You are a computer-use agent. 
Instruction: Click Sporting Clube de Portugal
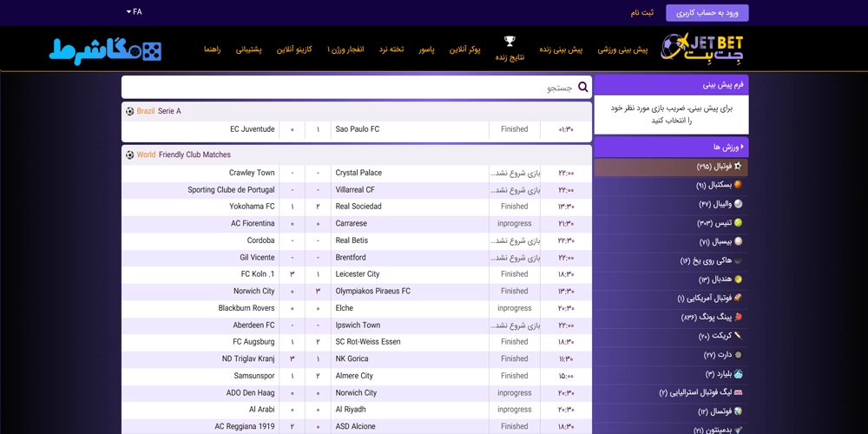[231, 190]
